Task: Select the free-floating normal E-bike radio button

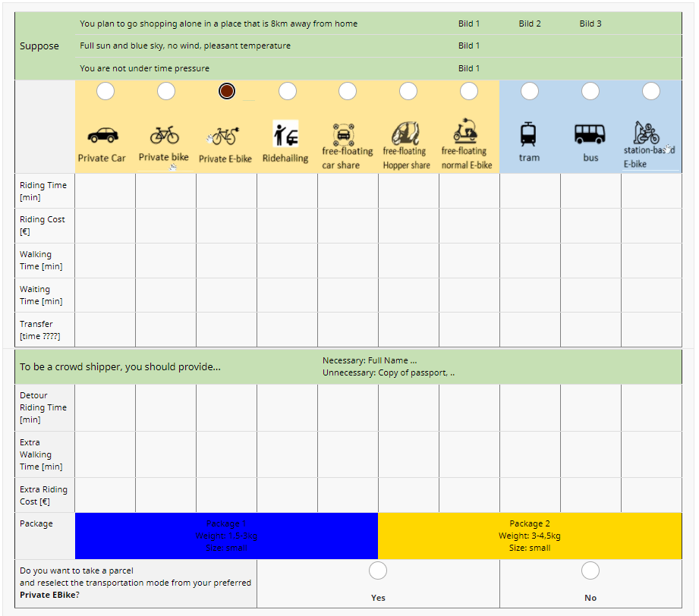Action: point(469,91)
